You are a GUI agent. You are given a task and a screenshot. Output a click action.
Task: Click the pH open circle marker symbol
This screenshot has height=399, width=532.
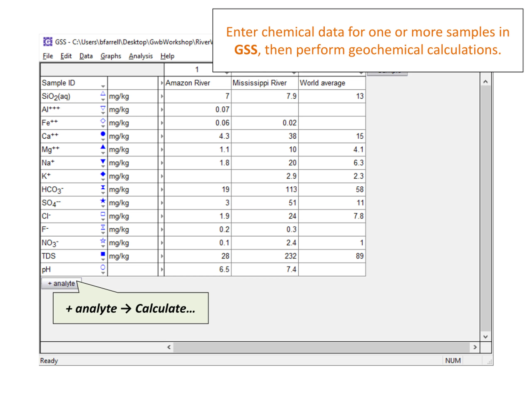(x=103, y=267)
